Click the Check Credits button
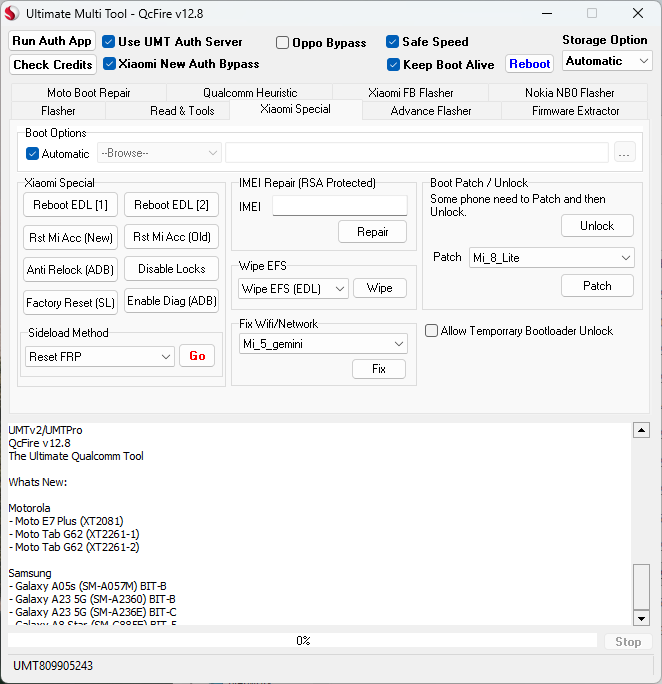The width and height of the screenshot is (662, 684). tap(52, 65)
